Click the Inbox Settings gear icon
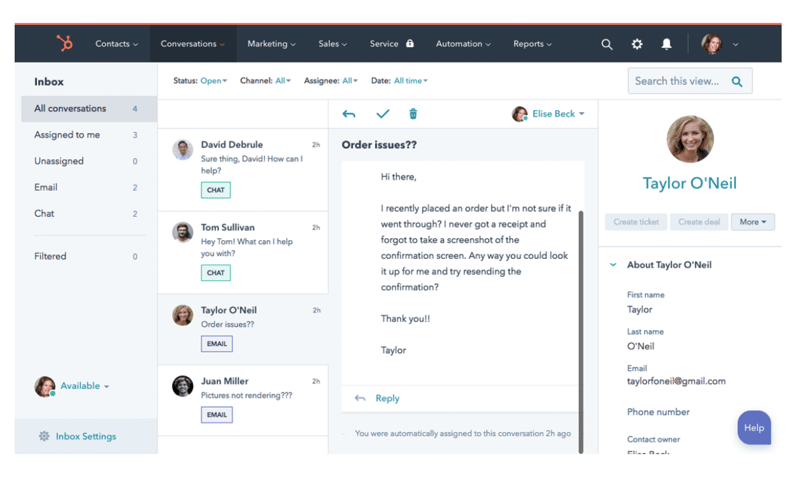Viewport: 795px width, 477px height. [x=44, y=436]
